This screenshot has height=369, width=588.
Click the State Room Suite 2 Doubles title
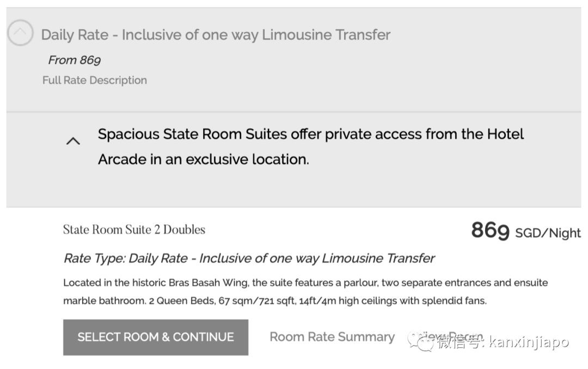(x=134, y=230)
